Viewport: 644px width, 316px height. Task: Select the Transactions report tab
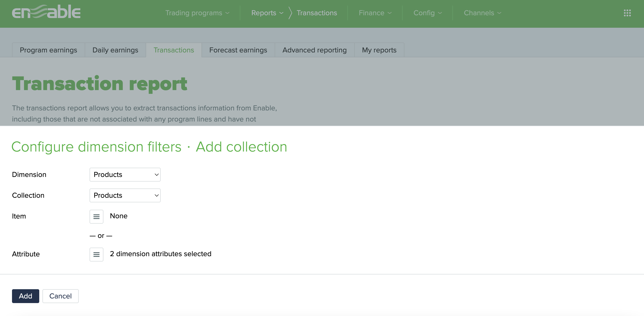click(174, 50)
